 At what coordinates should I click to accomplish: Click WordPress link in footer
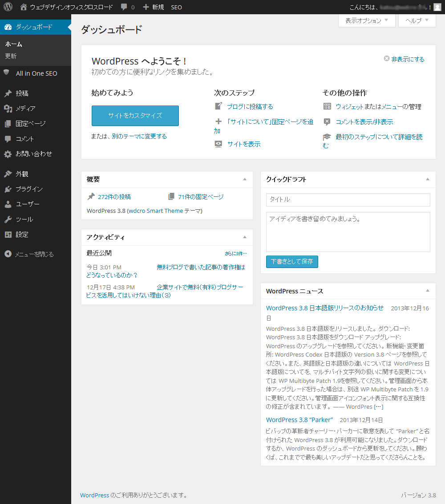[94, 496]
